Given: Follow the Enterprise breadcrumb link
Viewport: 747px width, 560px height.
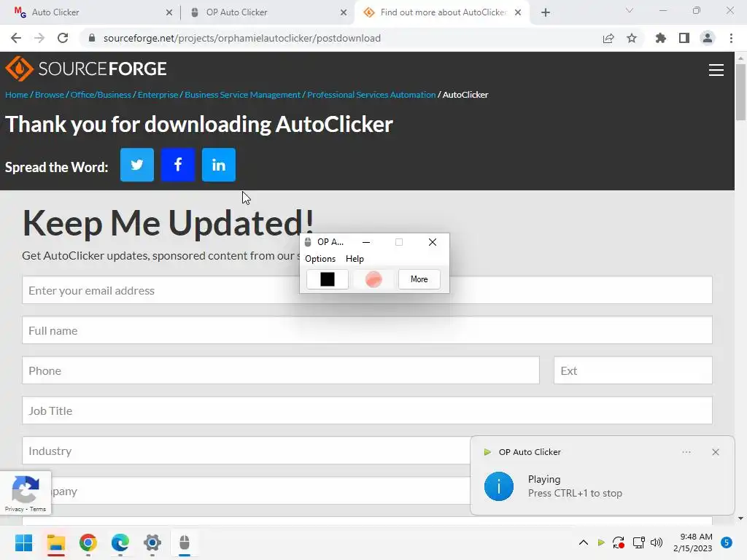Looking at the screenshot, I should [x=158, y=95].
